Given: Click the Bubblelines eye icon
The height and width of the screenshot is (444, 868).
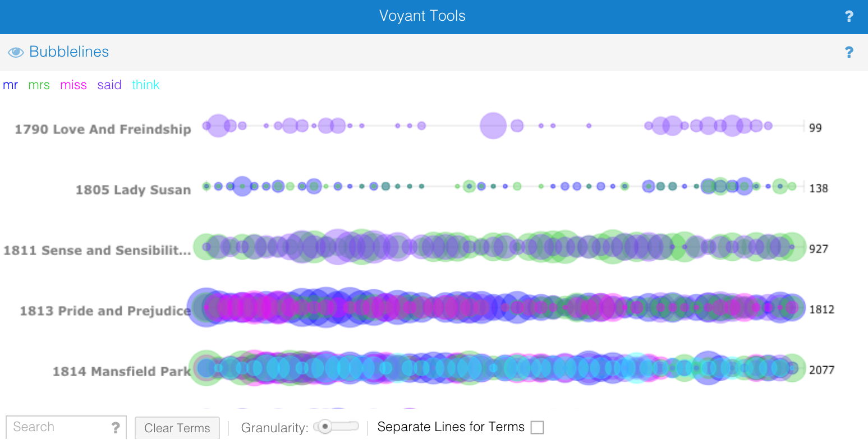Looking at the screenshot, I should (x=16, y=52).
